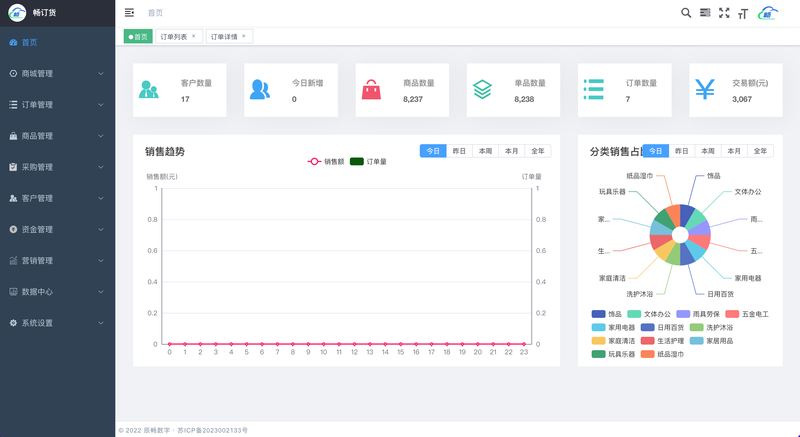Image resolution: width=800 pixels, height=437 pixels.
Task: Toggle 五金电工 category in pie legend
Action: (x=747, y=314)
